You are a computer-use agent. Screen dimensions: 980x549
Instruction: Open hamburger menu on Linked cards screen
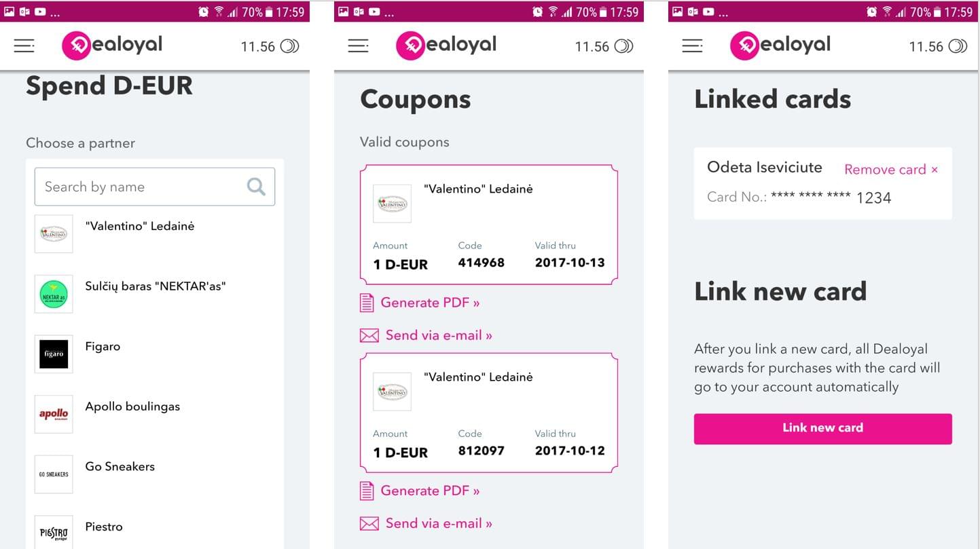tap(692, 45)
